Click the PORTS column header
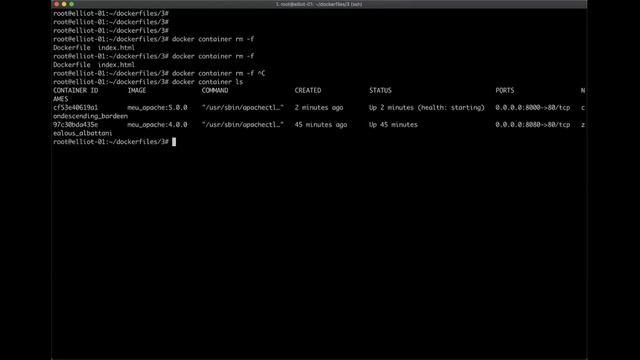 pyautogui.click(x=505, y=91)
